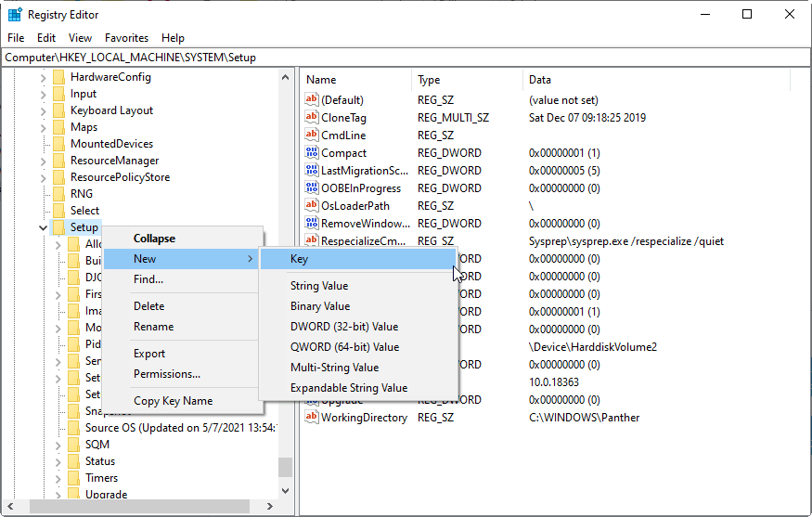Click the Select folder icon
This screenshot has width=812, height=517.
[59, 211]
